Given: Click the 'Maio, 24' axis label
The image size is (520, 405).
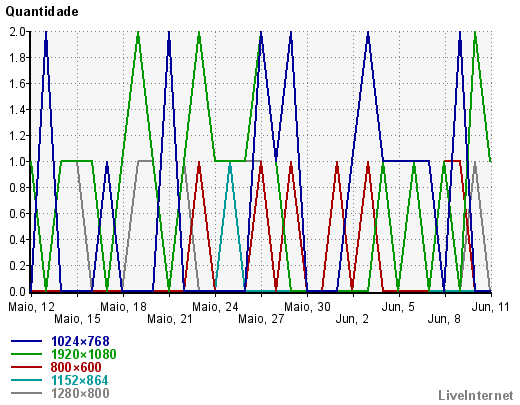Looking at the screenshot, I should coord(215,307).
